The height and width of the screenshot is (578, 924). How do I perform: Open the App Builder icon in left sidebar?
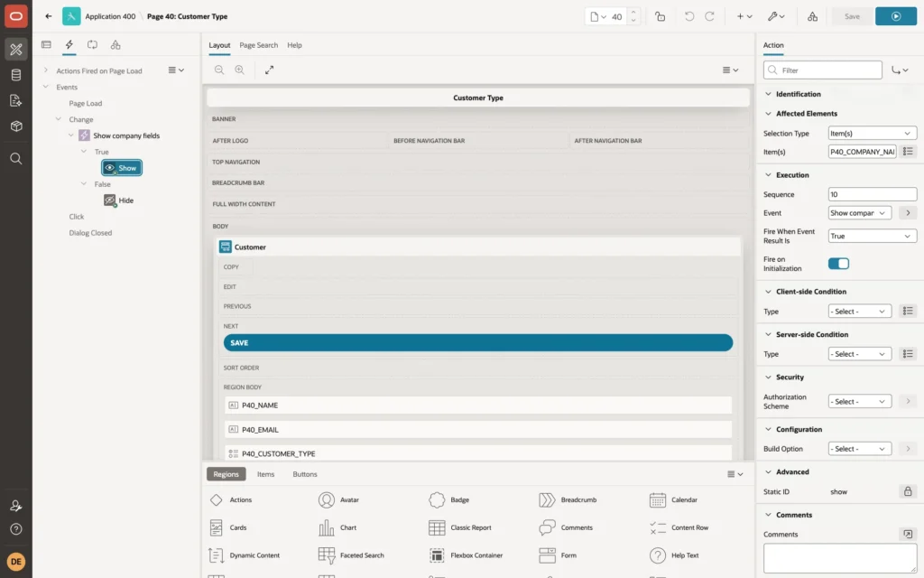(x=16, y=49)
